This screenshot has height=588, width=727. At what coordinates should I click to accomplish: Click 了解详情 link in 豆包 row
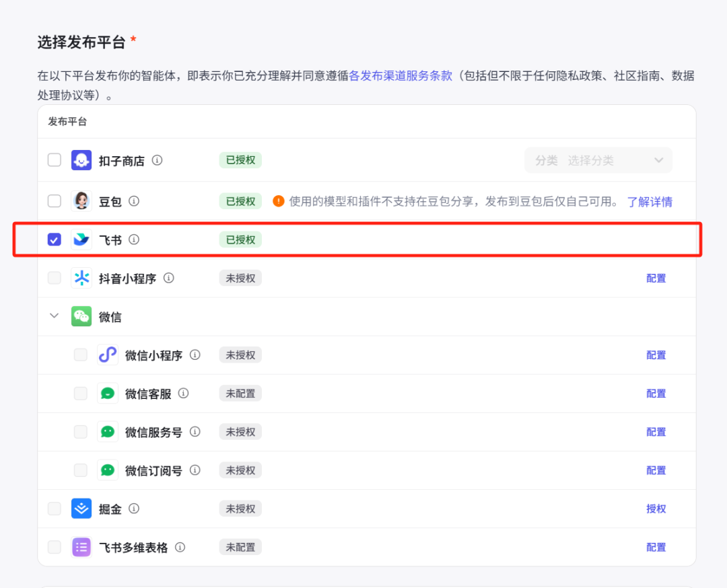650,202
